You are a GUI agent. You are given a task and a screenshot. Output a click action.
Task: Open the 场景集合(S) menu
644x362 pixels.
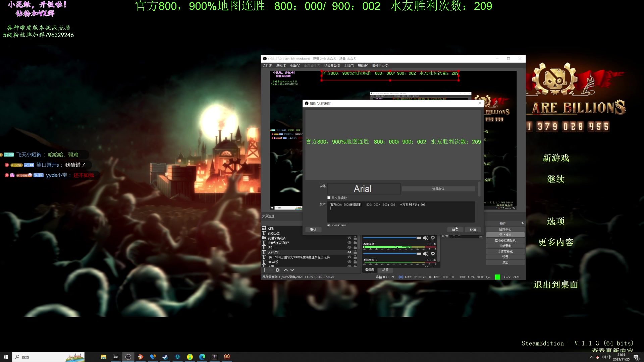[x=332, y=66]
